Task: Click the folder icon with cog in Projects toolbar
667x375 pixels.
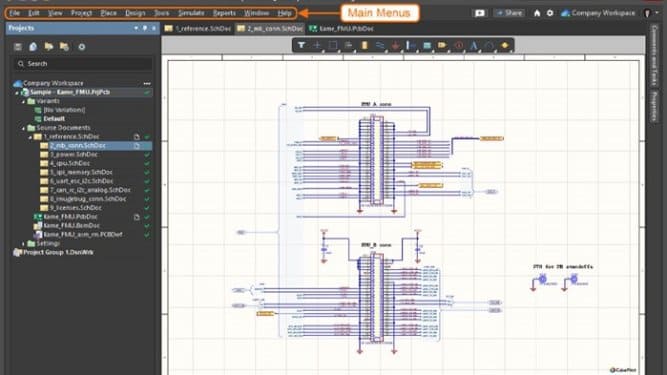Action: click(x=64, y=47)
